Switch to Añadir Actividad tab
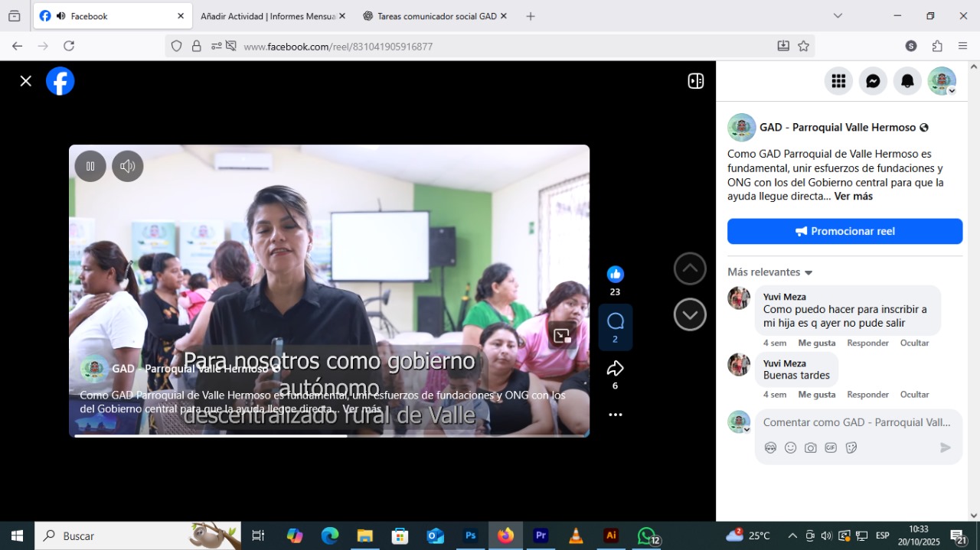 tap(267, 16)
